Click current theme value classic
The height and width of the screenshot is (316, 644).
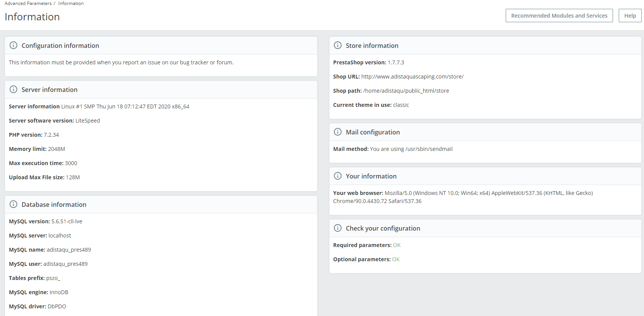click(x=401, y=105)
